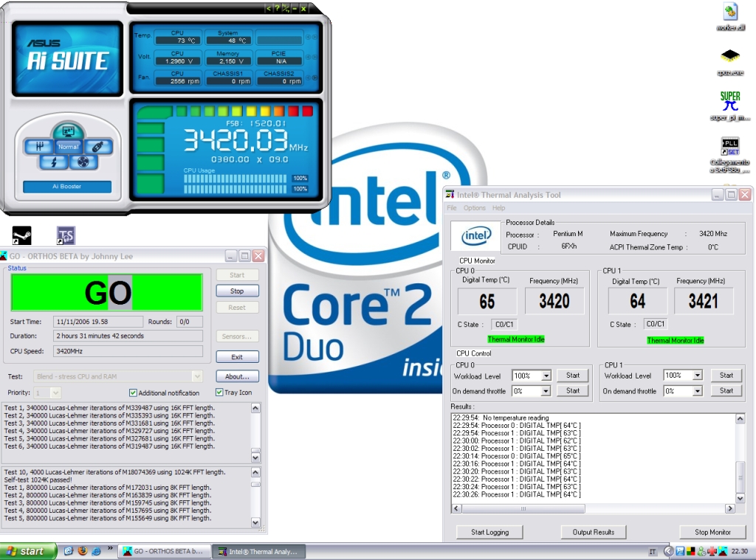
Task: Click the Ai Booster bar in Ai Suite
Action: 67,187
